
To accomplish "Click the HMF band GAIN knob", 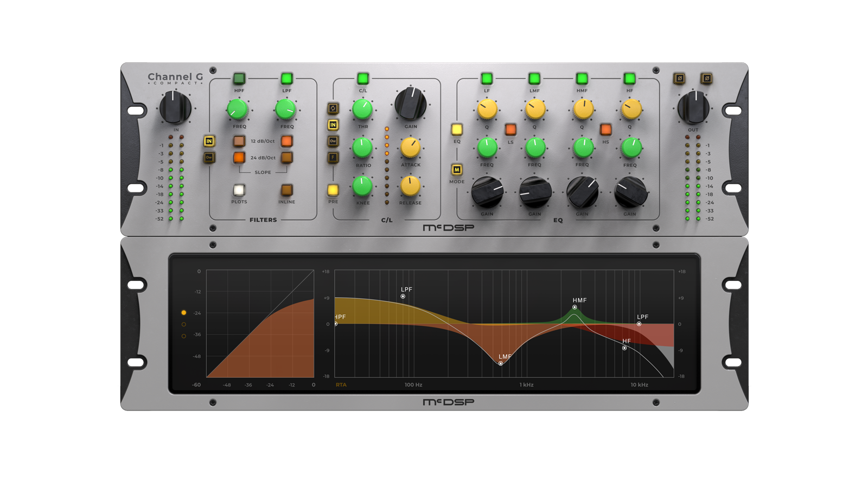I will click(x=583, y=192).
